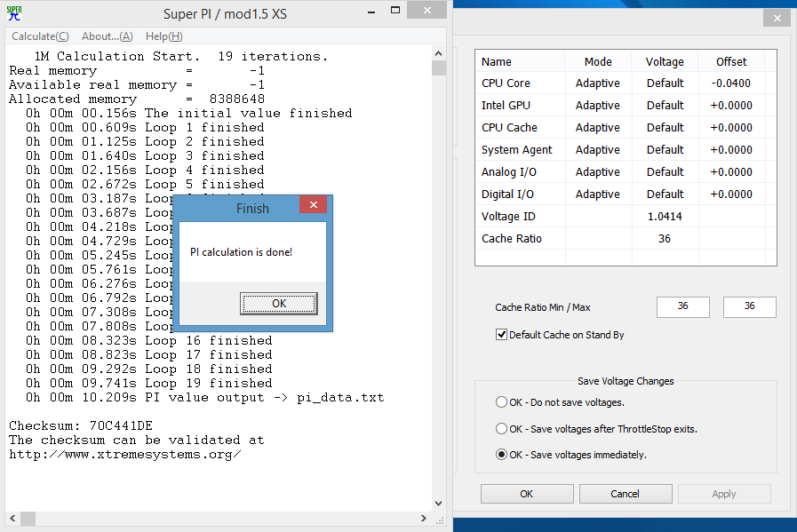
Task: Open the Help menu
Action: (x=164, y=36)
